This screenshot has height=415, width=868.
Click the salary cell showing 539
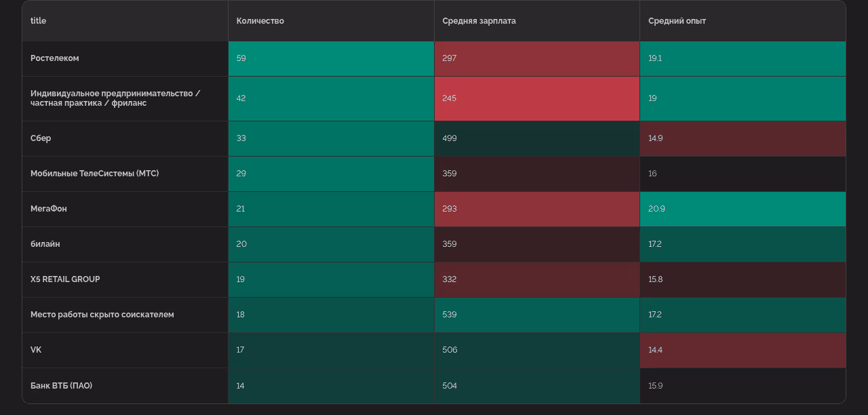click(x=536, y=315)
